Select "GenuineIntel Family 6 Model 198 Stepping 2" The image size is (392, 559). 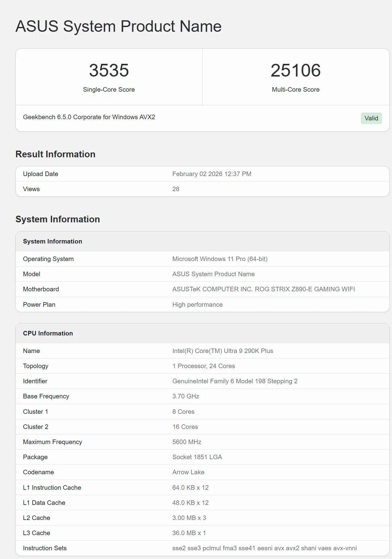click(235, 381)
